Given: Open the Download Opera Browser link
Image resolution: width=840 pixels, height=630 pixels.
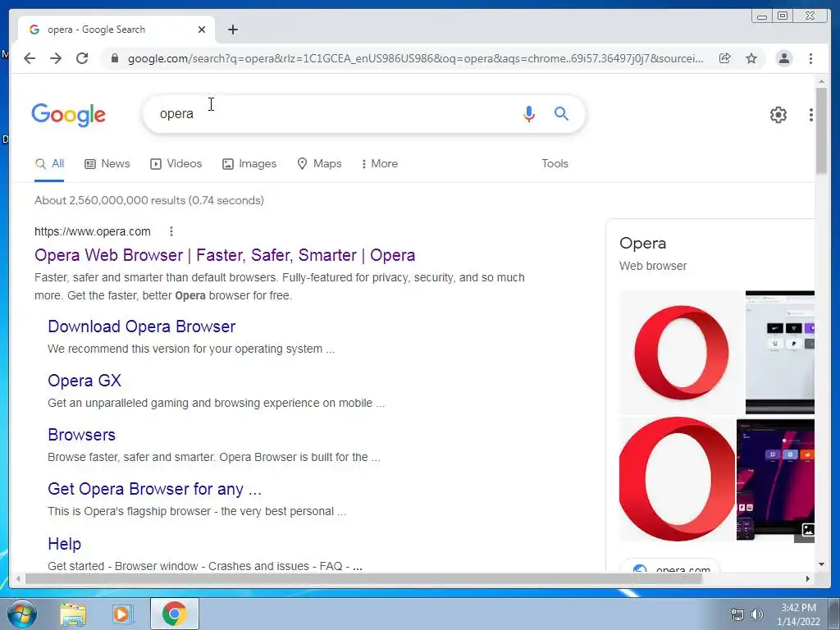Looking at the screenshot, I should pos(141,326).
